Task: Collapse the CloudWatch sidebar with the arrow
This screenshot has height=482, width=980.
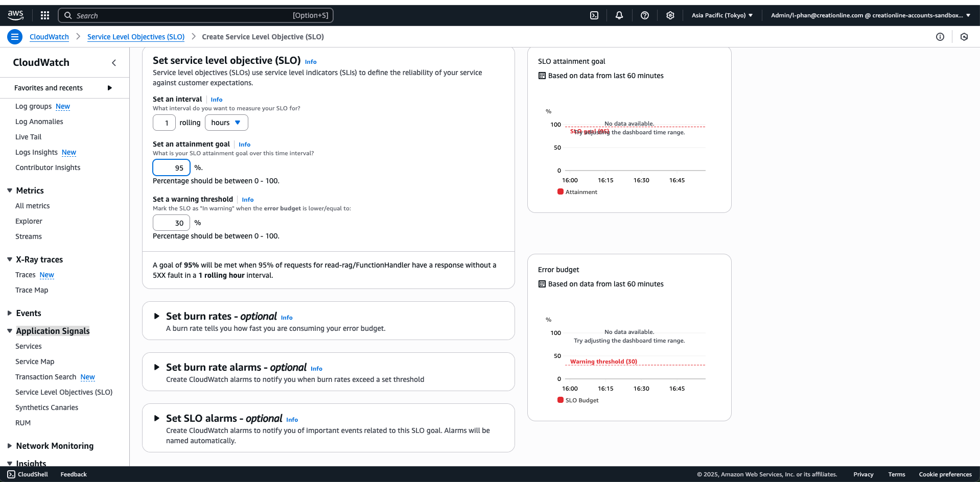Action: point(114,62)
